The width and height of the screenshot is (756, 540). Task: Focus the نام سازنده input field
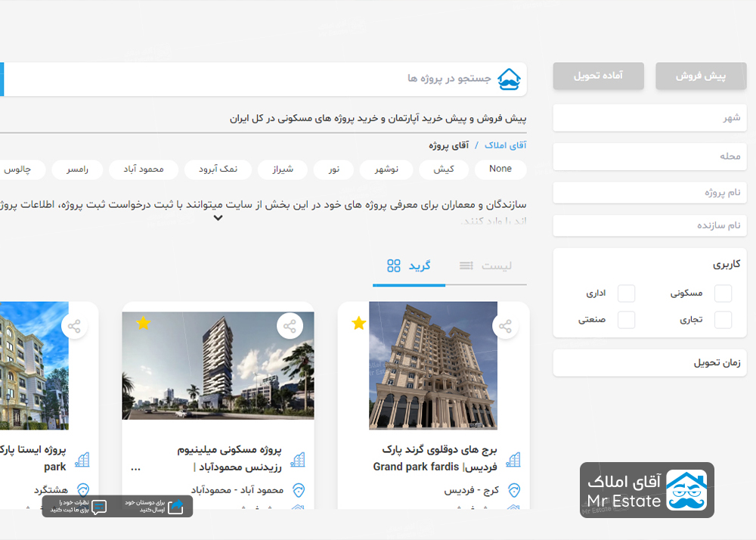[649, 225]
